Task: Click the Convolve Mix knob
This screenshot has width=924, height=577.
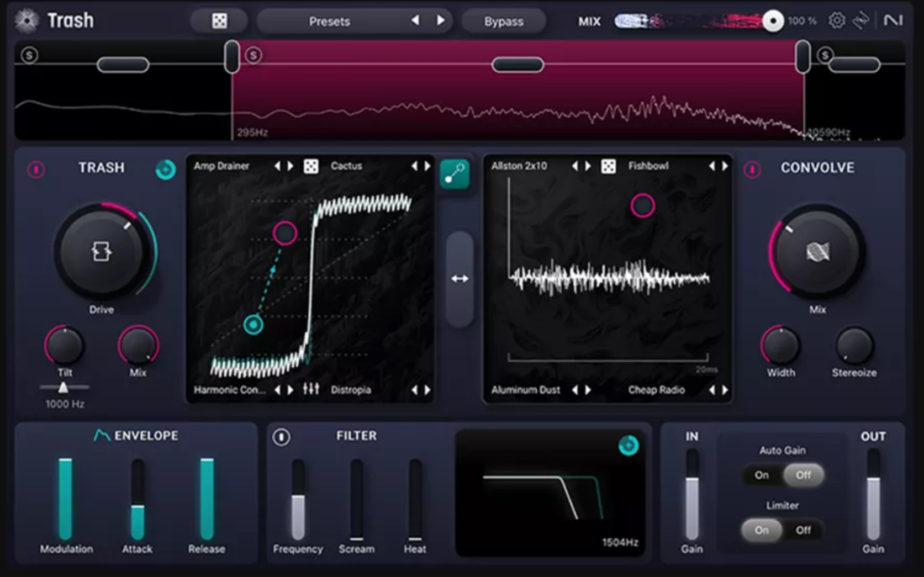Action: [817, 252]
